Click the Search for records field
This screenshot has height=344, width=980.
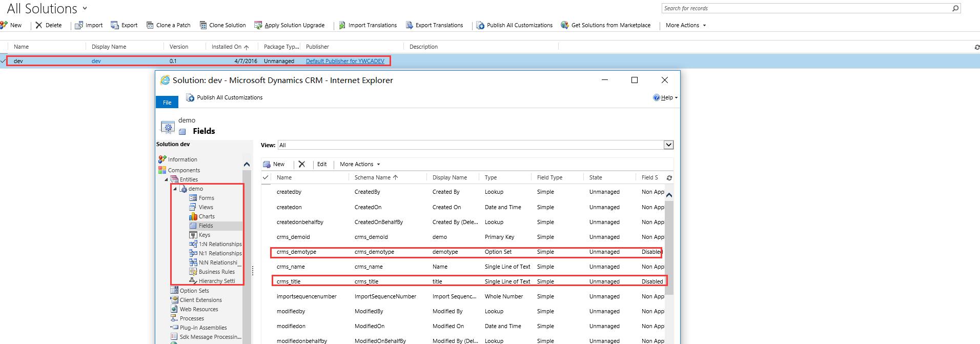[x=806, y=8]
